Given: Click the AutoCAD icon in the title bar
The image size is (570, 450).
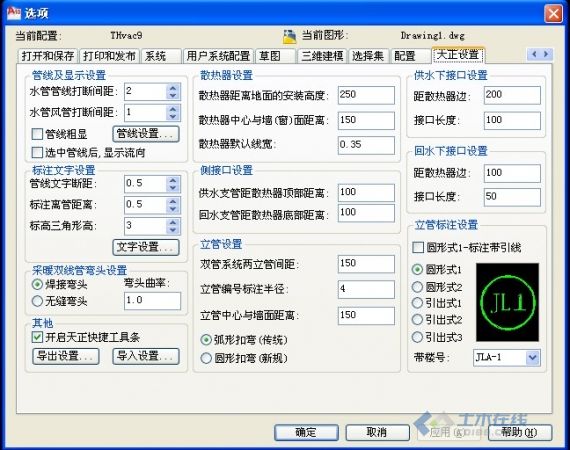Looking at the screenshot, I should tap(14, 12).
